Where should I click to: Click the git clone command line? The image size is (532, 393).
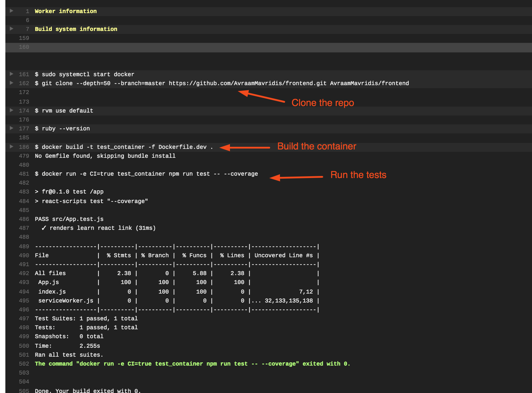point(222,83)
